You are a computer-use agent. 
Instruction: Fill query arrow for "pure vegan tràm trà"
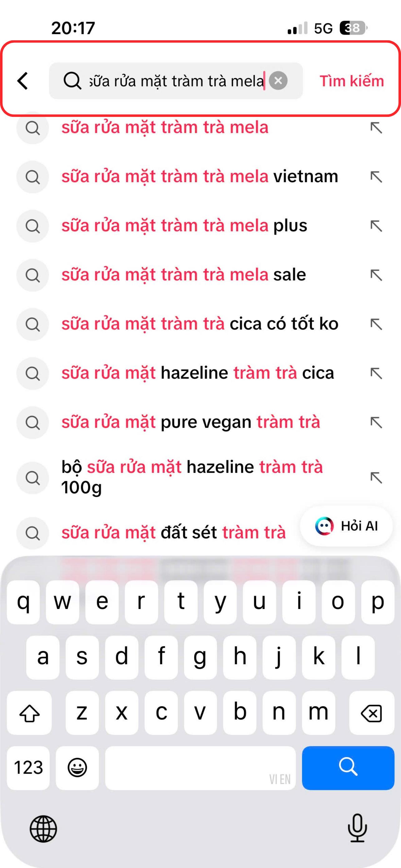coord(376,422)
